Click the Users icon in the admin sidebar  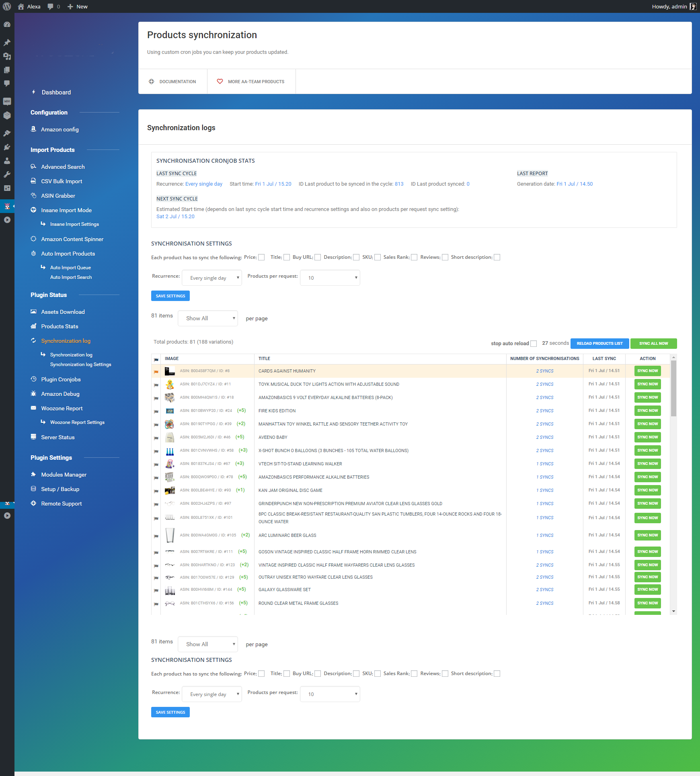click(7, 161)
